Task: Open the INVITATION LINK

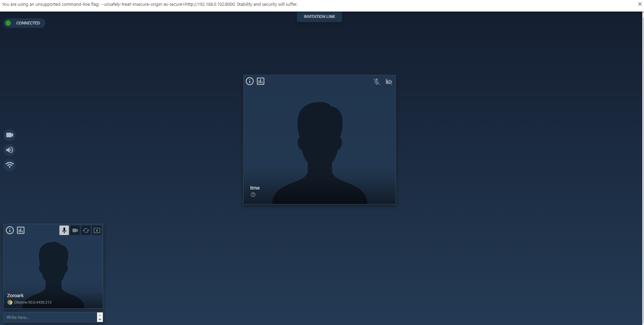Action: click(319, 16)
